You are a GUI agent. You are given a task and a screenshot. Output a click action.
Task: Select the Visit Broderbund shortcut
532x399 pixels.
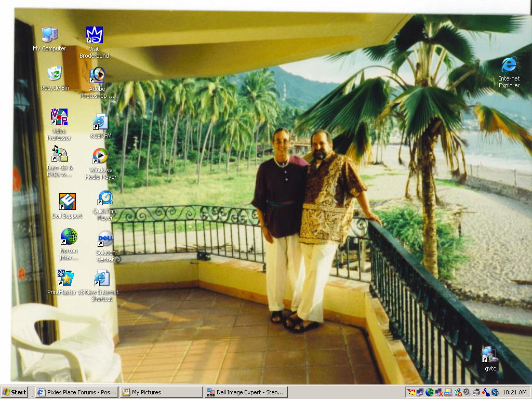tap(95, 35)
